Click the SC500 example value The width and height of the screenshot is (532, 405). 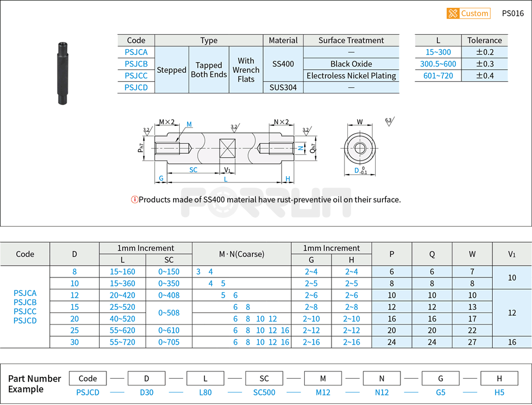264,392
